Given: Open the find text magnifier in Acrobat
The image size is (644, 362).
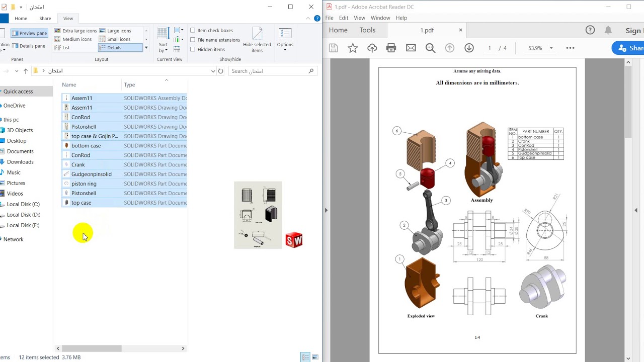Looking at the screenshot, I should coord(431,48).
